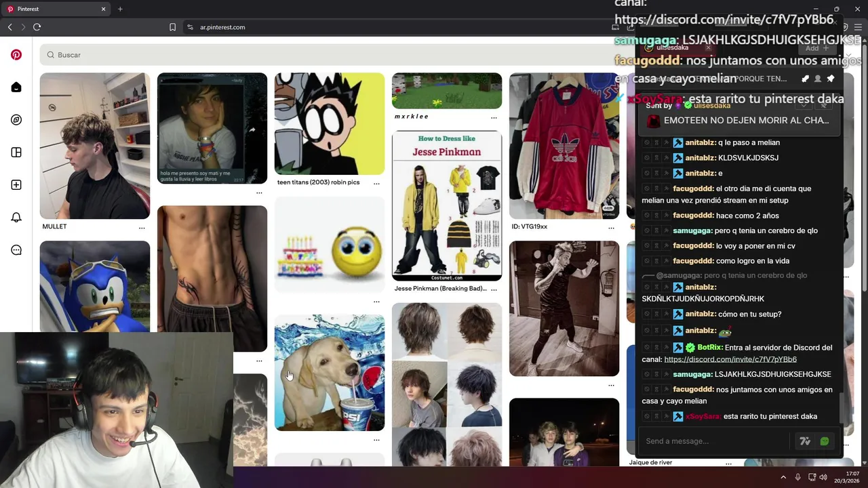868x488 pixels.
Task: Click the Add + chat tab button
Action: tap(817, 48)
